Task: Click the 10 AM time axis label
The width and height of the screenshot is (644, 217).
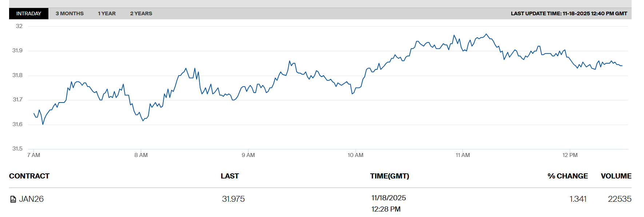Action: [355, 155]
